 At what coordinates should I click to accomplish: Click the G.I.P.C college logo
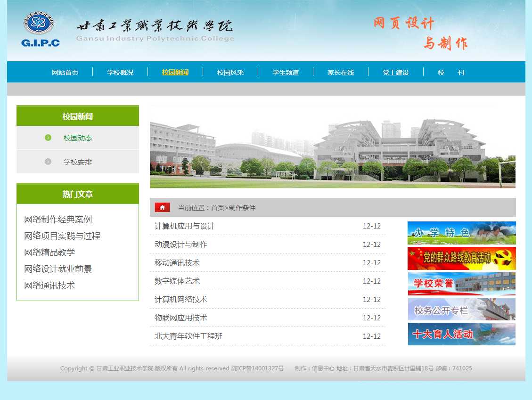[40, 29]
